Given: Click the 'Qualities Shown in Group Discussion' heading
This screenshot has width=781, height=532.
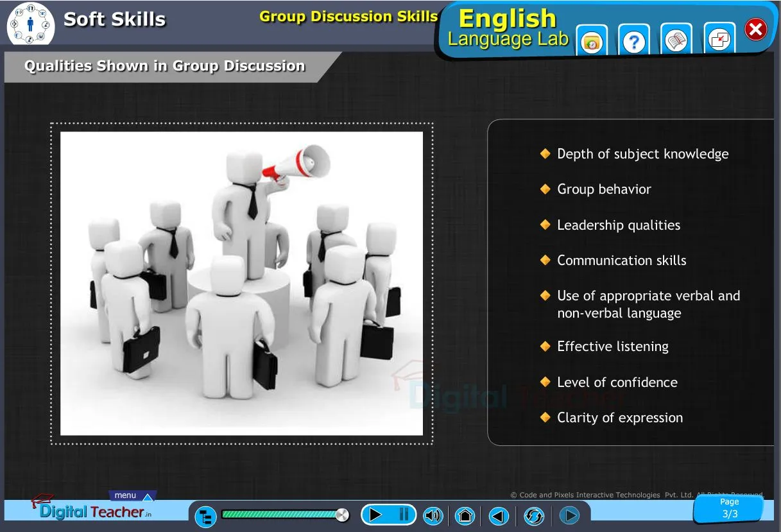Looking at the screenshot, I should 164,66.
